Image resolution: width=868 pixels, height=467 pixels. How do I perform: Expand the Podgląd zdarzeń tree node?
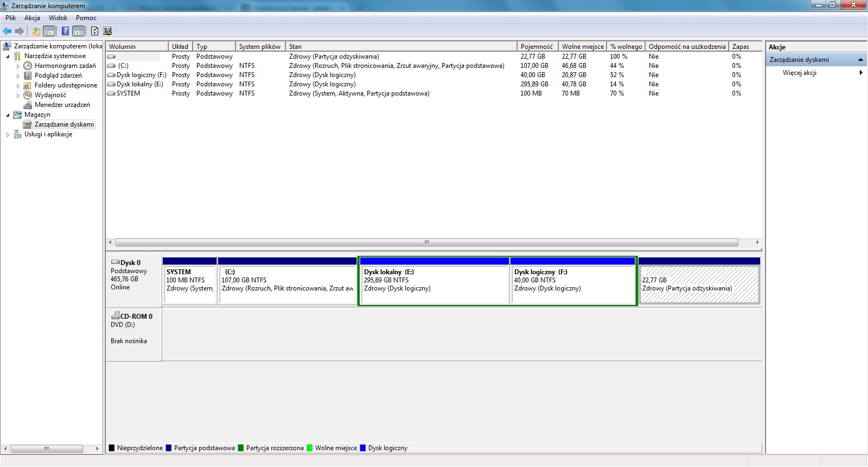coord(18,76)
